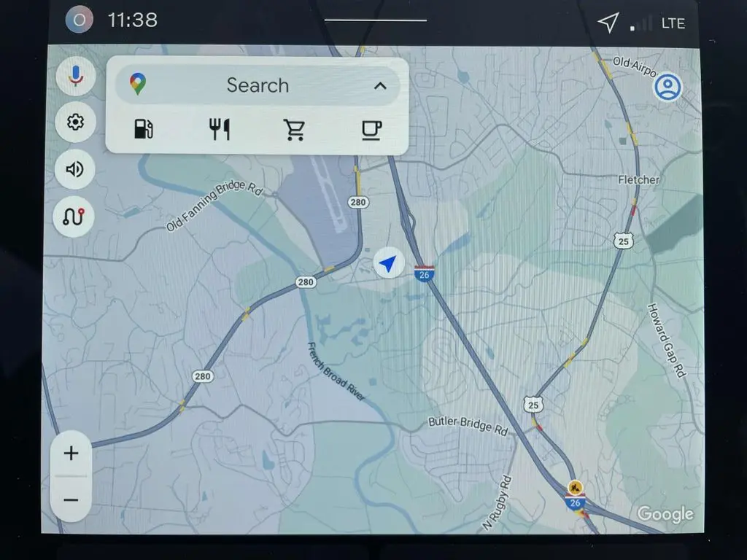Open map settings gear icon
This screenshot has height=560, width=747.
[x=74, y=122]
